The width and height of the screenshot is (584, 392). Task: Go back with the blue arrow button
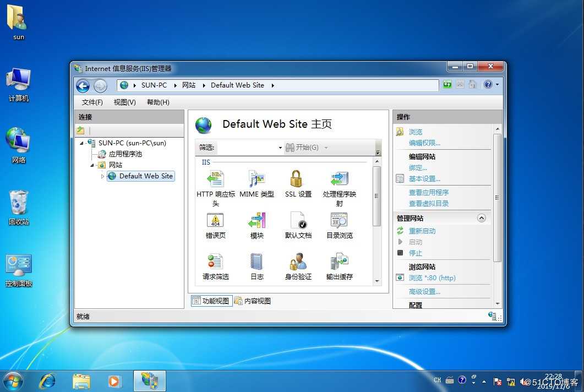(83, 86)
